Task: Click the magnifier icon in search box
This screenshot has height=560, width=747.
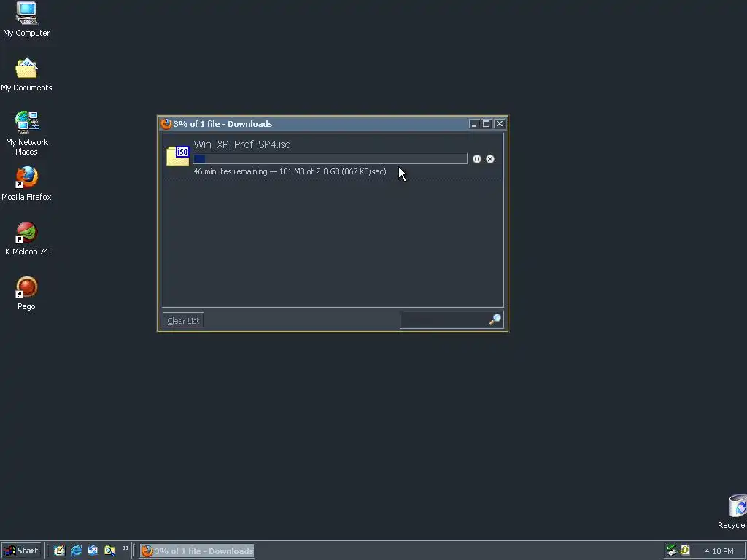Action: [x=495, y=319]
